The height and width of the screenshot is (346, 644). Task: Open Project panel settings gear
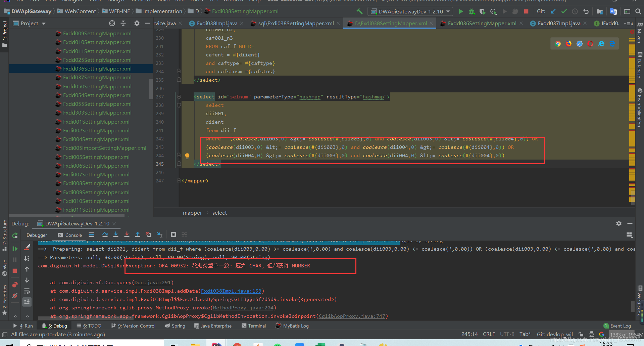tap(137, 23)
